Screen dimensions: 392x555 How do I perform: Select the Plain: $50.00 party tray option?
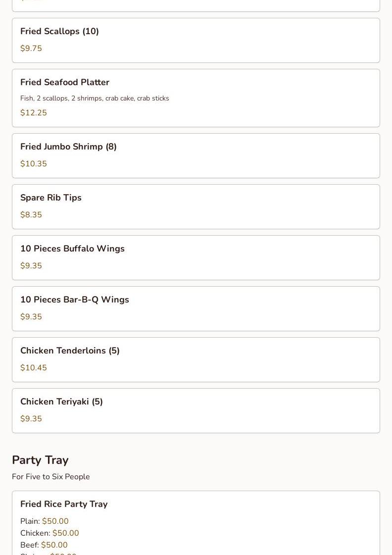[x=44, y=521]
